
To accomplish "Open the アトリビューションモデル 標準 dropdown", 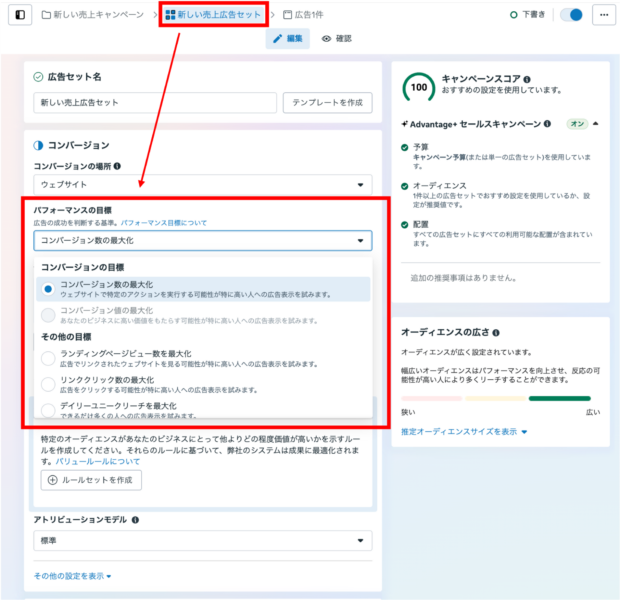I will [x=202, y=541].
